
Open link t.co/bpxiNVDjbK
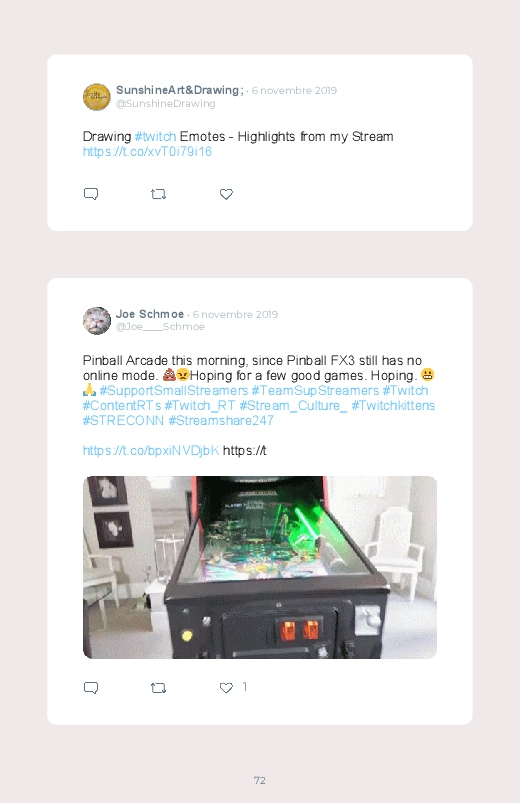coord(151,451)
